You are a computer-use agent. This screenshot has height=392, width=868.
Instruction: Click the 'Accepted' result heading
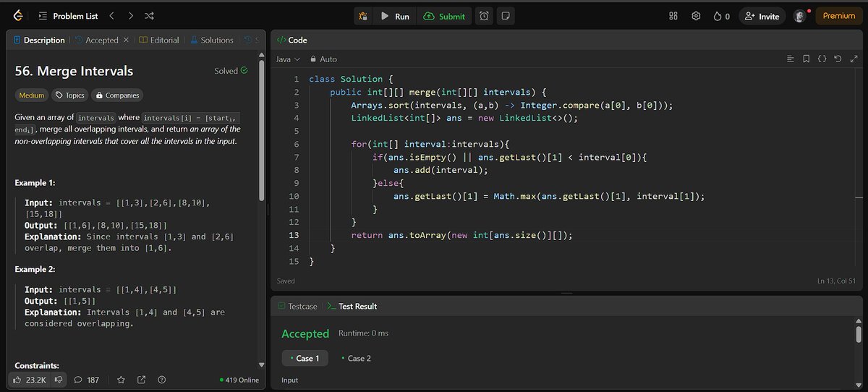click(x=305, y=333)
